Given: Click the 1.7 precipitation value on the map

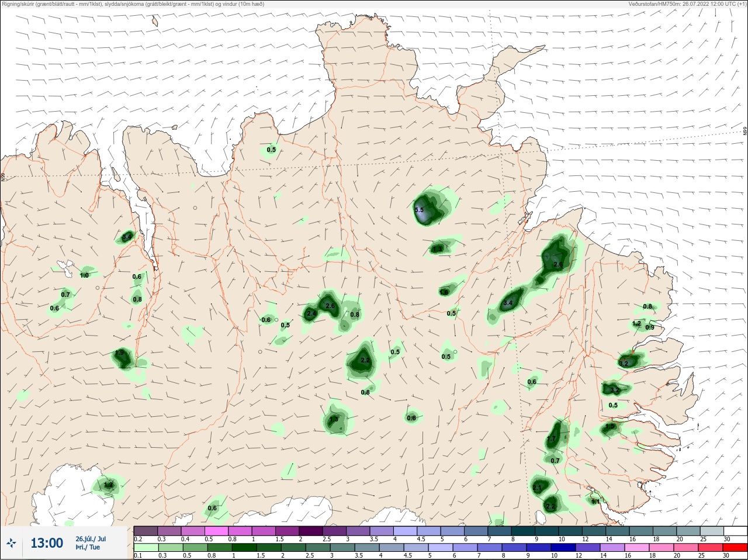Looking at the screenshot, I should click(x=552, y=439).
